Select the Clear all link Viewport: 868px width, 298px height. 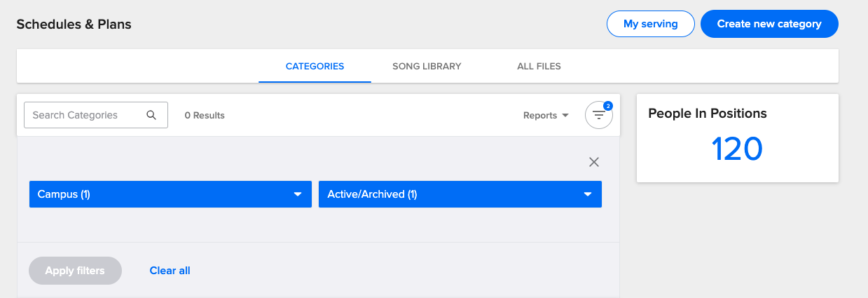[170, 271]
